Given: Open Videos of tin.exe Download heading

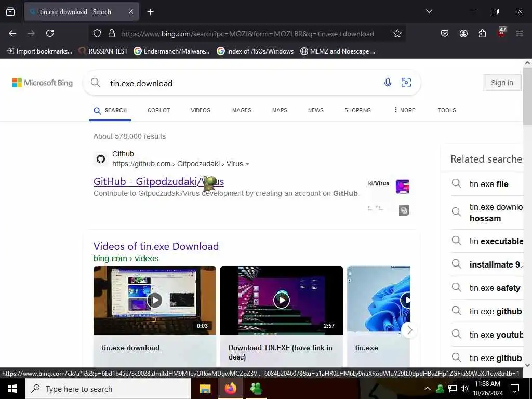Looking at the screenshot, I should point(156,246).
